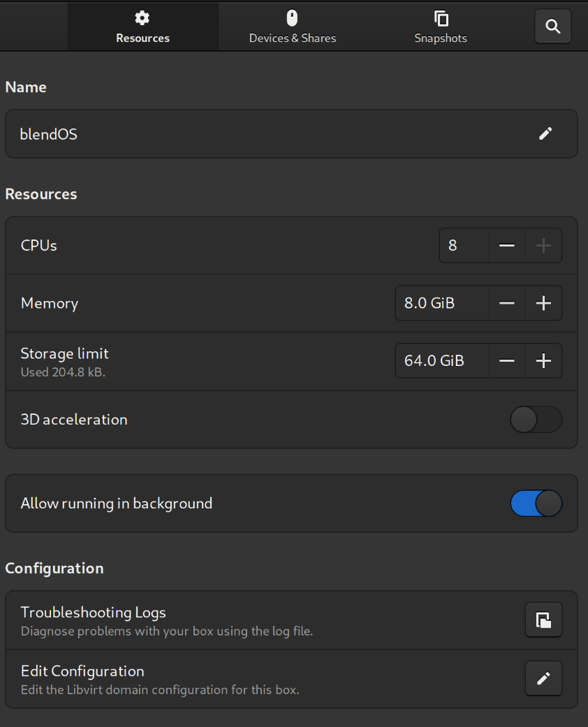Screen dimensions: 588x727
Task: Disable Allow running in background
Action: (x=536, y=504)
